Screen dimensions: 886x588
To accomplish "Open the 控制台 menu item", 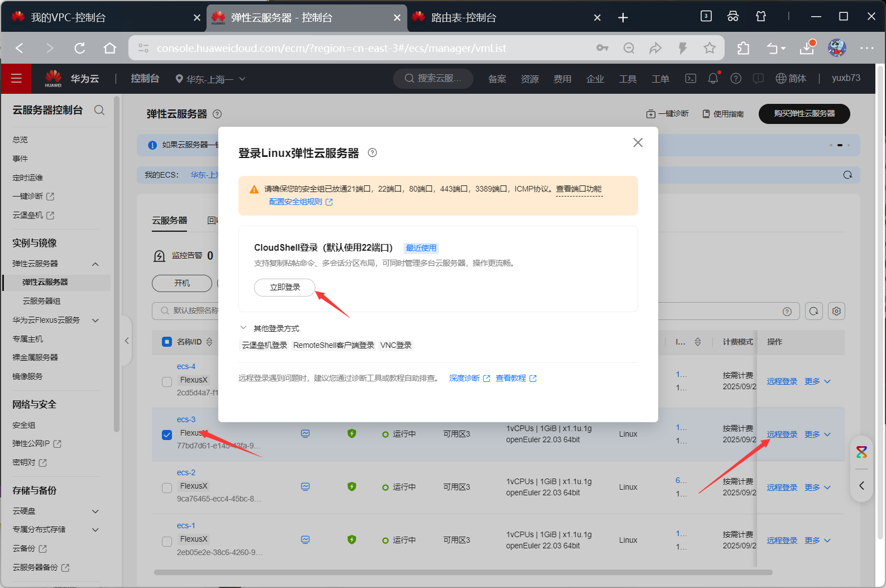I will coord(145,79).
